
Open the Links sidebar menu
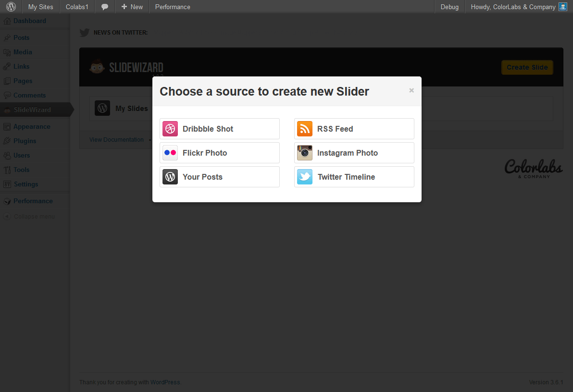coord(21,66)
